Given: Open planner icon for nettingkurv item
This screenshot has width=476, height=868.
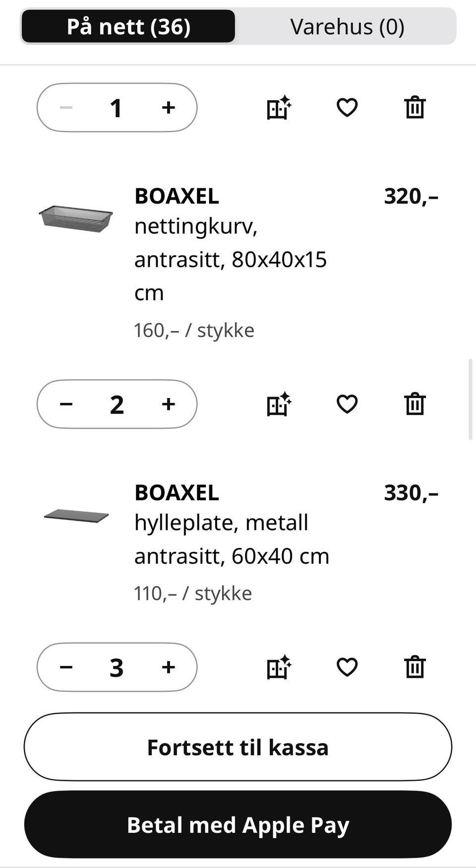Looking at the screenshot, I should click(x=279, y=404).
